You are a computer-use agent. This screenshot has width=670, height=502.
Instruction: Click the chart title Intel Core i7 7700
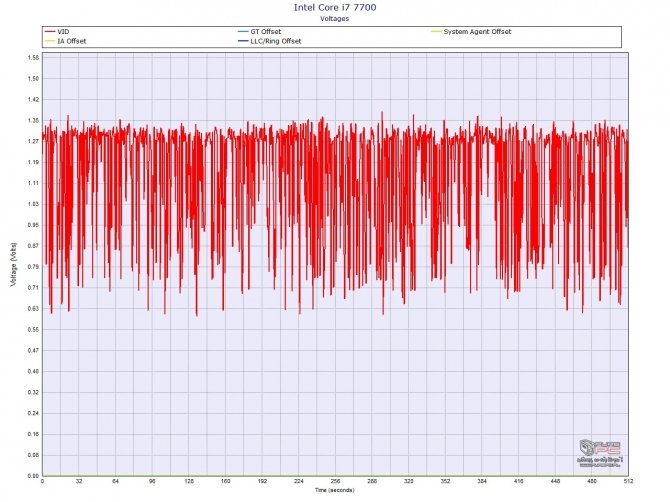(x=335, y=7)
